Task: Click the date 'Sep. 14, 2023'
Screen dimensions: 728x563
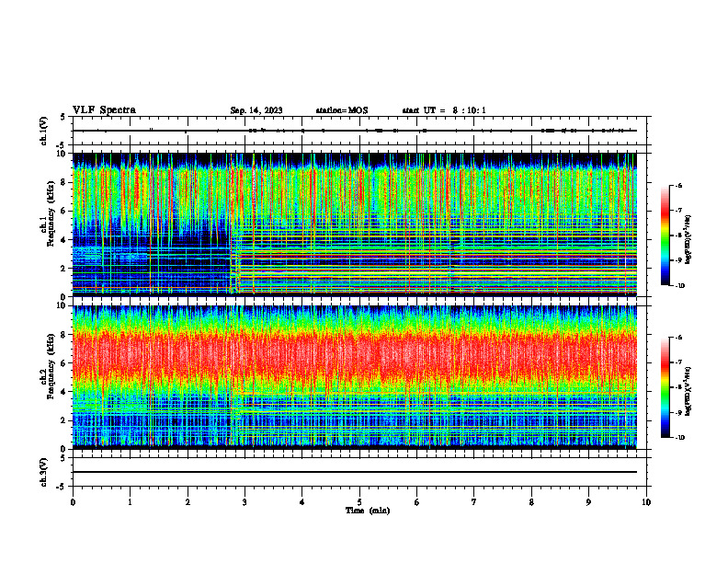Action: [x=256, y=110]
